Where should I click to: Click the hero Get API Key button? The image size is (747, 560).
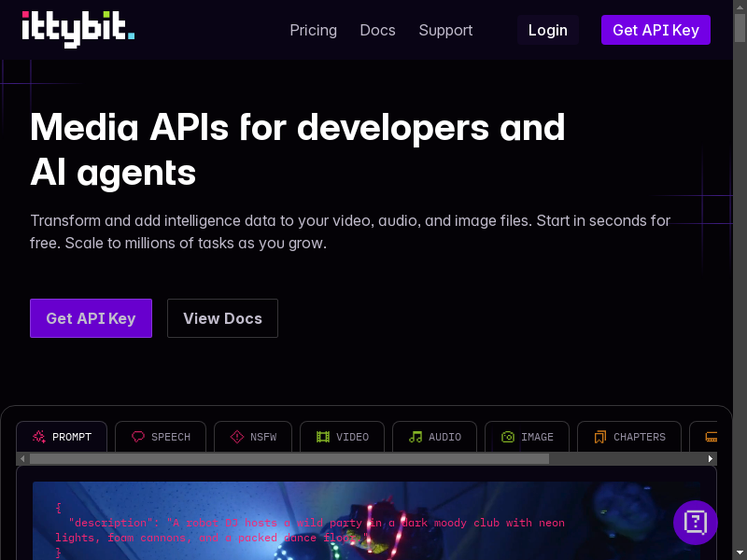coord(91,318)
